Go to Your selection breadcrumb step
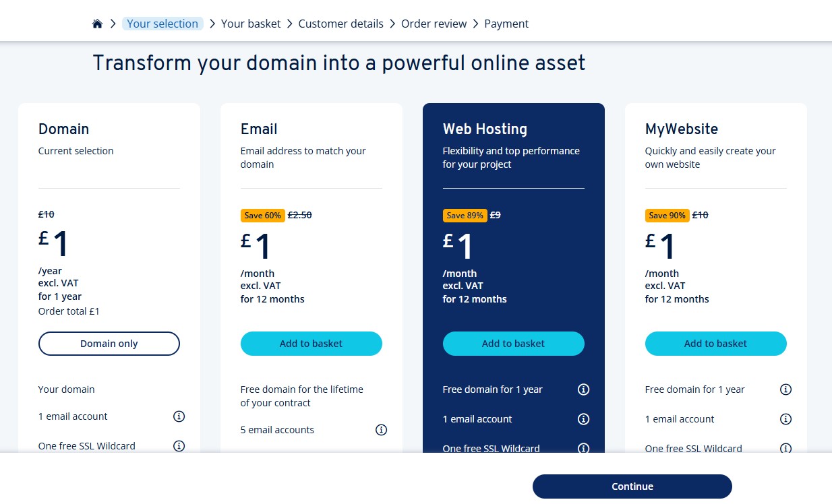The image size is (832, 504). (x=162, y=24)
